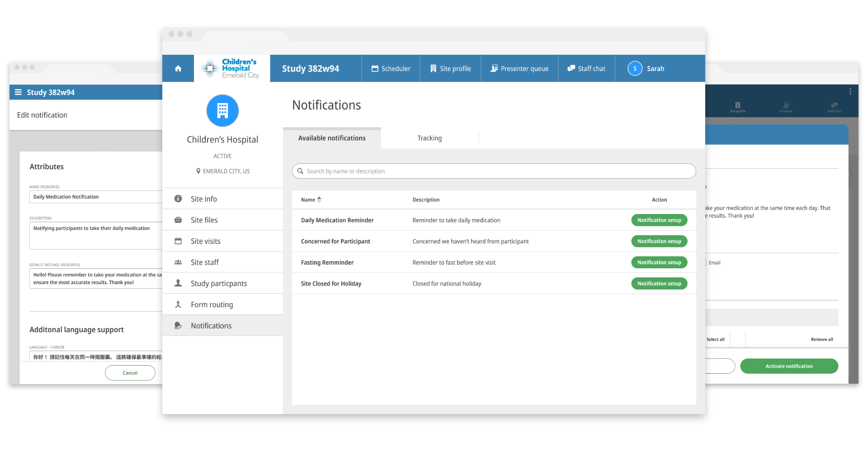
Task: Open the Presenter queue
Action: [519, 68]
